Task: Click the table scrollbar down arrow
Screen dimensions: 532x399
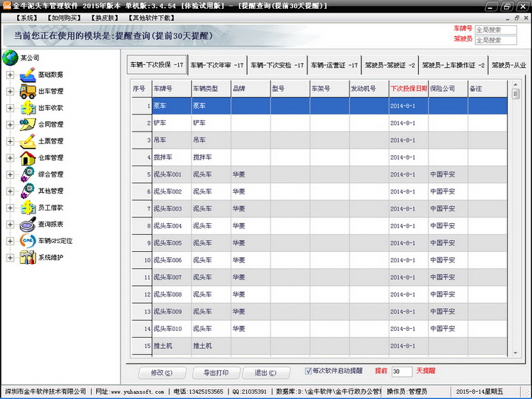Action: pos(516,353)
